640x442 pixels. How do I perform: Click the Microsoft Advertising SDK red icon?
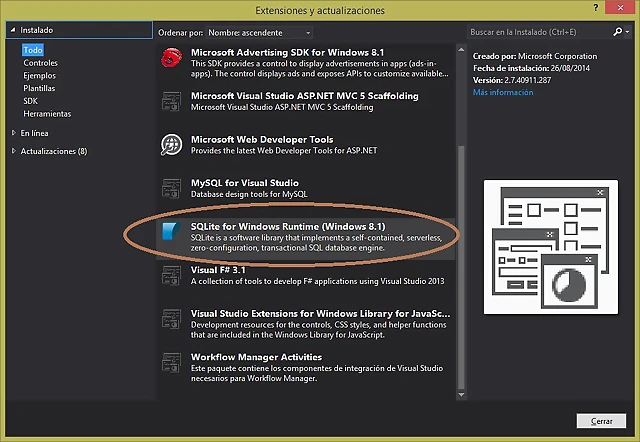(171, 58)
